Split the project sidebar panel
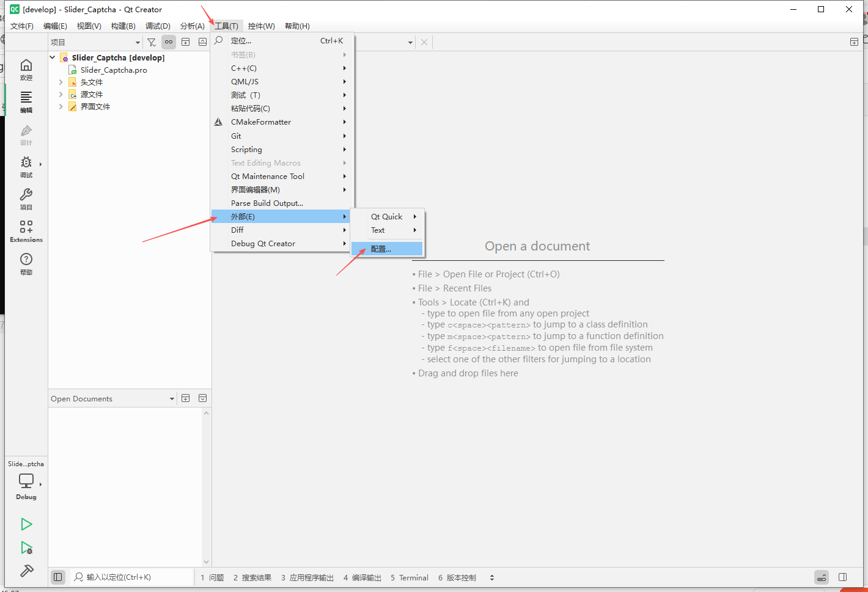This screenshot has width=868, height=592. click(185, 42)
